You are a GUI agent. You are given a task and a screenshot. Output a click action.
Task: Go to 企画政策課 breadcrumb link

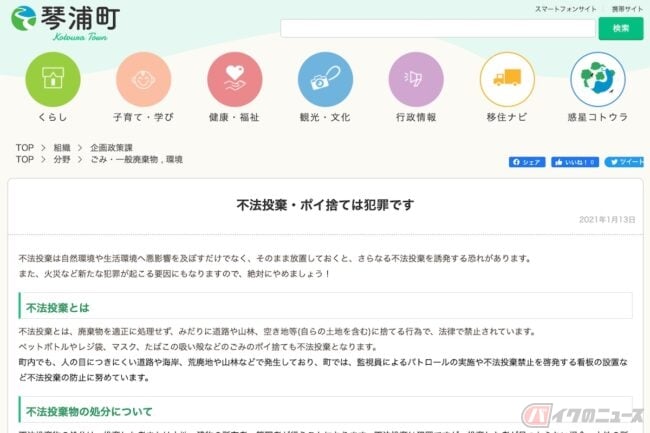(112, 148)
